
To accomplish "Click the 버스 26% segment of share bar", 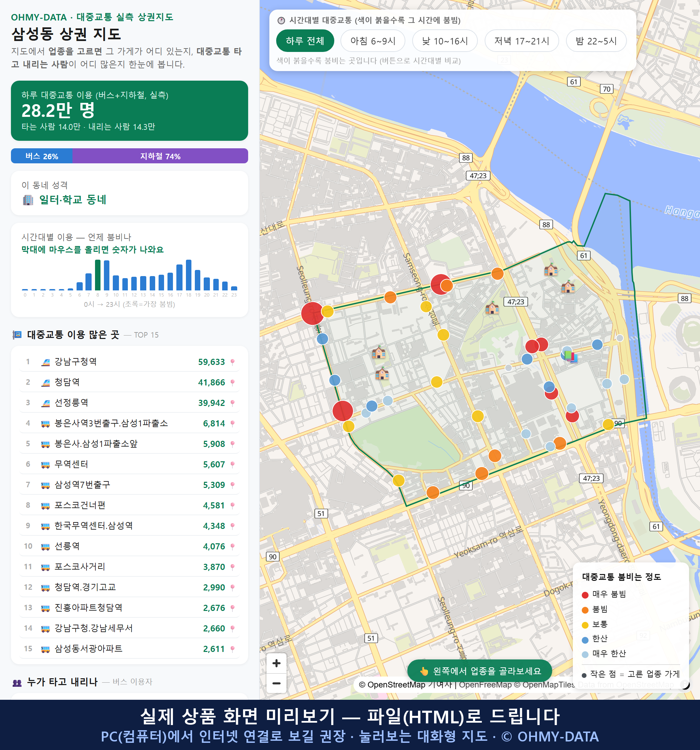I will point(41,156).
